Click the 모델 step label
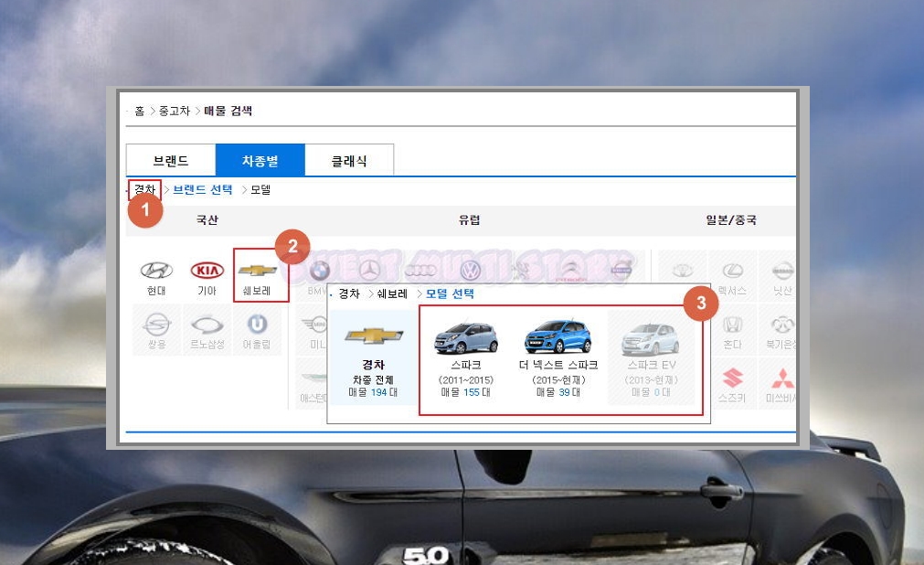 pyautogui.click(x=260, y=190)
